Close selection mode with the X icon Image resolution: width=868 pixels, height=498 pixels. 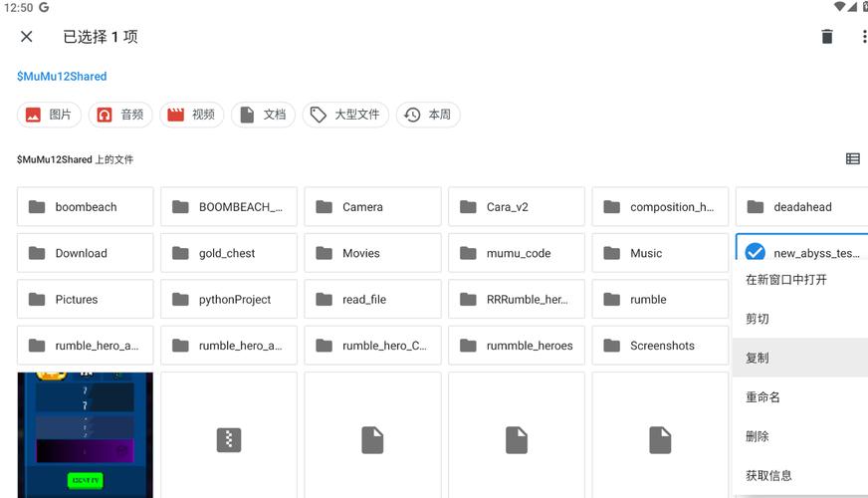coord(27,37)
